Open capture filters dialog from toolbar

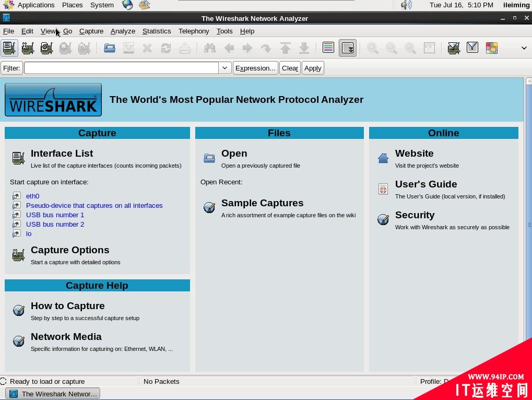pyautogui.click(x=454, y=48)
